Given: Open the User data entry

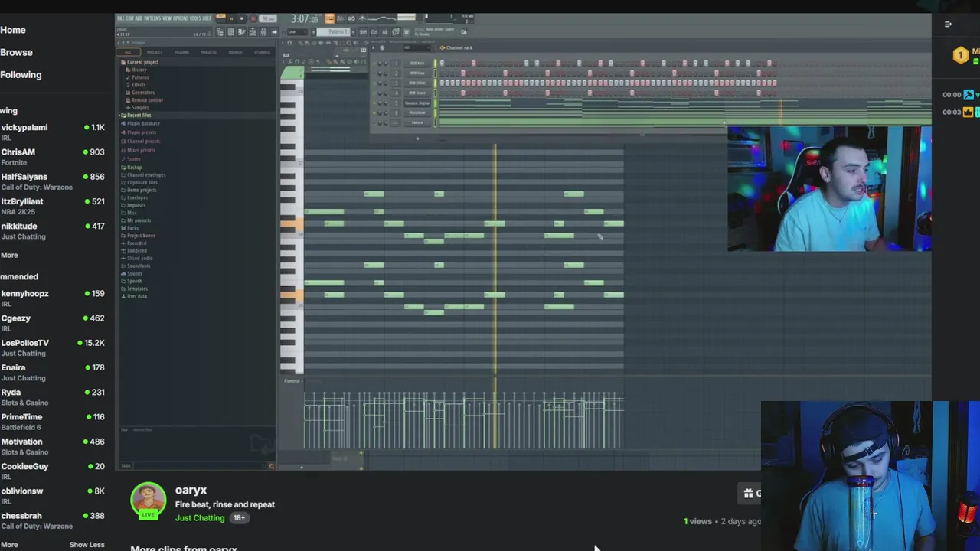Looking at the screenshot, I should click(135, 296).
